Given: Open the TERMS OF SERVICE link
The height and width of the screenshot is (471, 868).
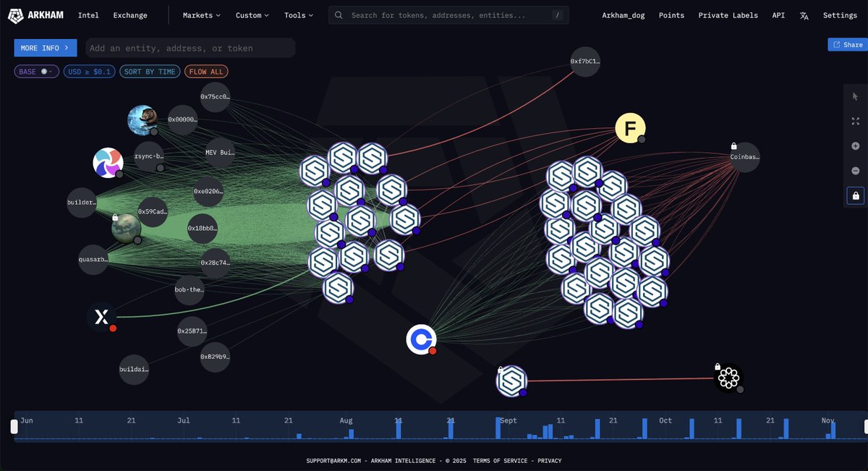Looking at the screenshot, I should [x=501, y=461].
